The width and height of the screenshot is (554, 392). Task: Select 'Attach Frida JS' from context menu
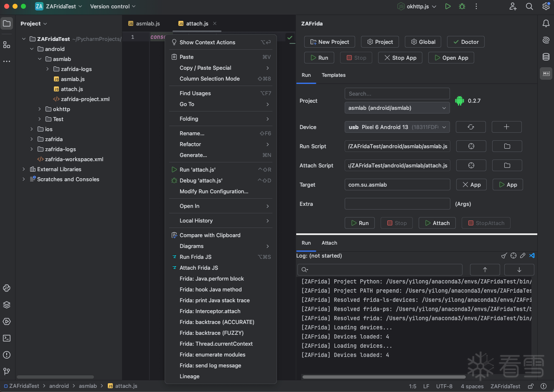pos(198,268)
